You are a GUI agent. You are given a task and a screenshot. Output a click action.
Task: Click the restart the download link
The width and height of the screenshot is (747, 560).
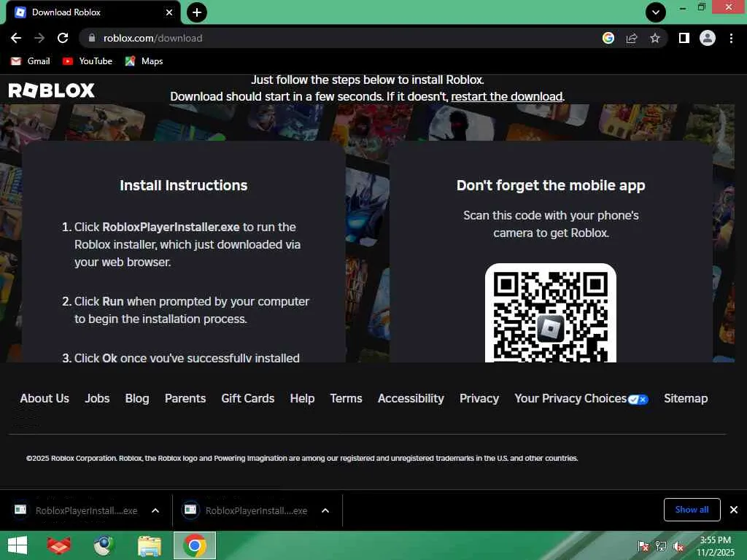[507, 97]
